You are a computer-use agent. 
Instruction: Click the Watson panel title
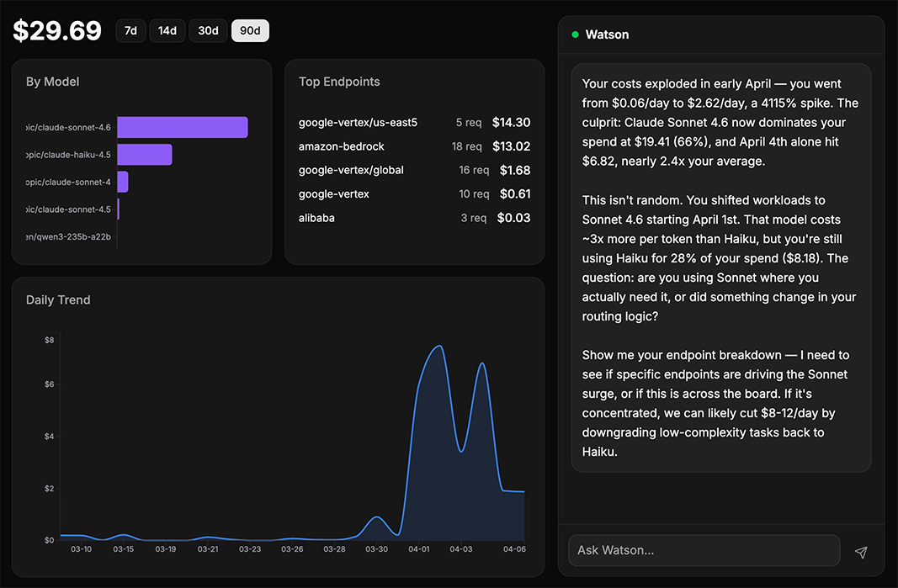(x=607, y=34)
